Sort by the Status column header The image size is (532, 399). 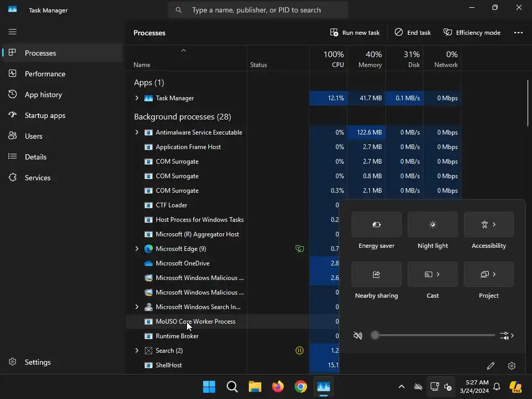coord(278,58)
